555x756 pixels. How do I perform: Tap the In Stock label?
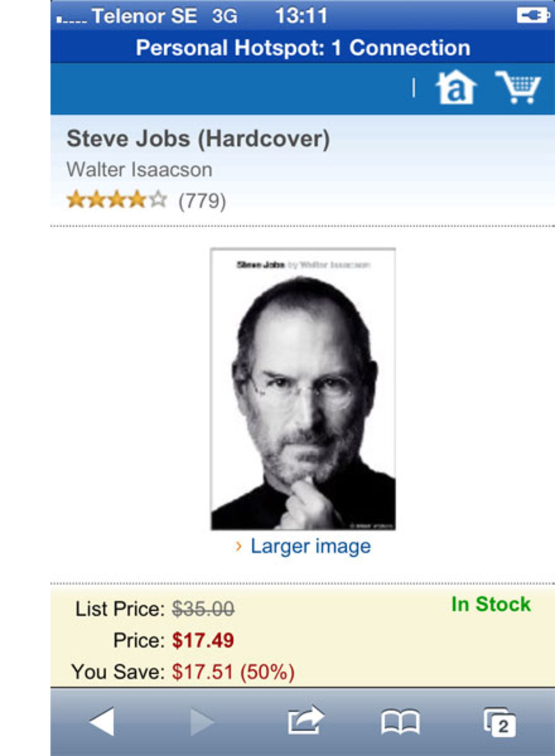(x=491, y=604)
